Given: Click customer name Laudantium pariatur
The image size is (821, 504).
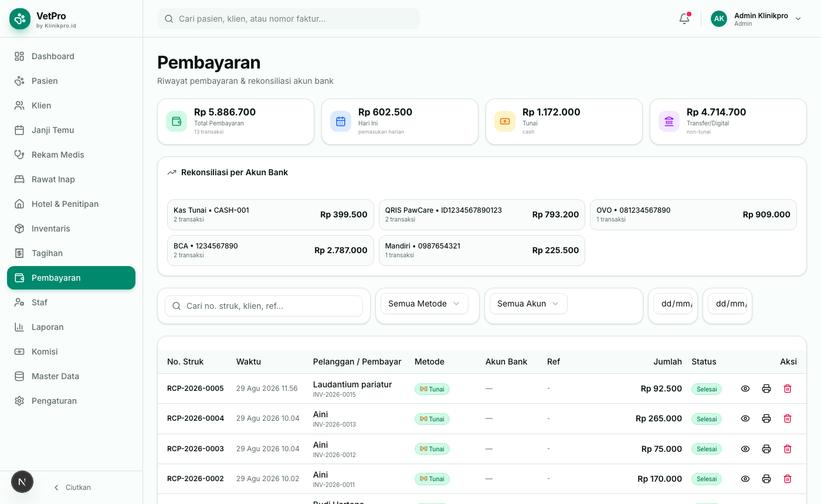Looking at the screenshot, I should click(352, 384).
